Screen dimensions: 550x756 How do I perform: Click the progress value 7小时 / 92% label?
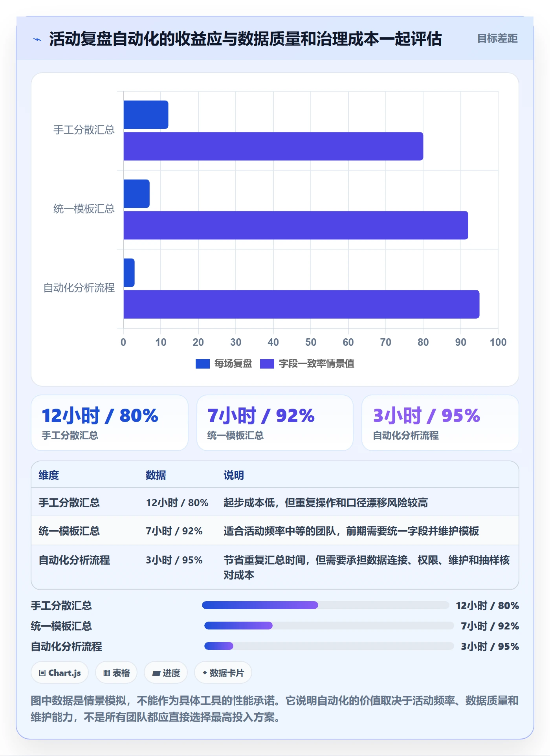click(490, 626)
